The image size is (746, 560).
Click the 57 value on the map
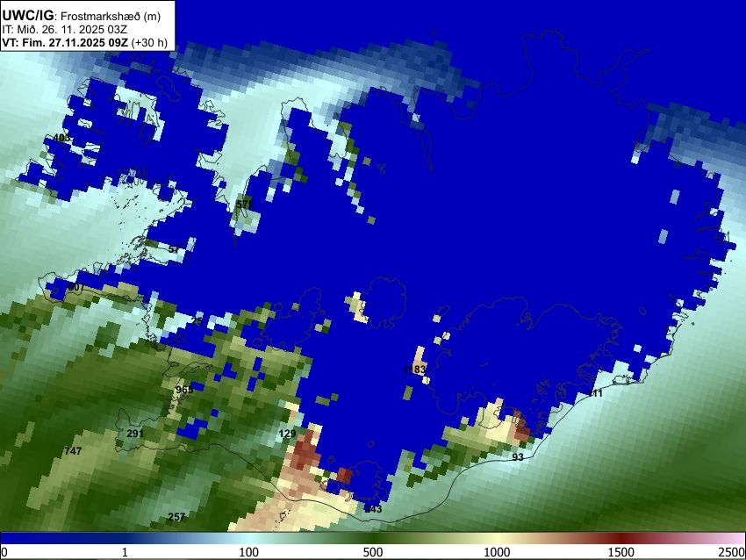[174, 249]
